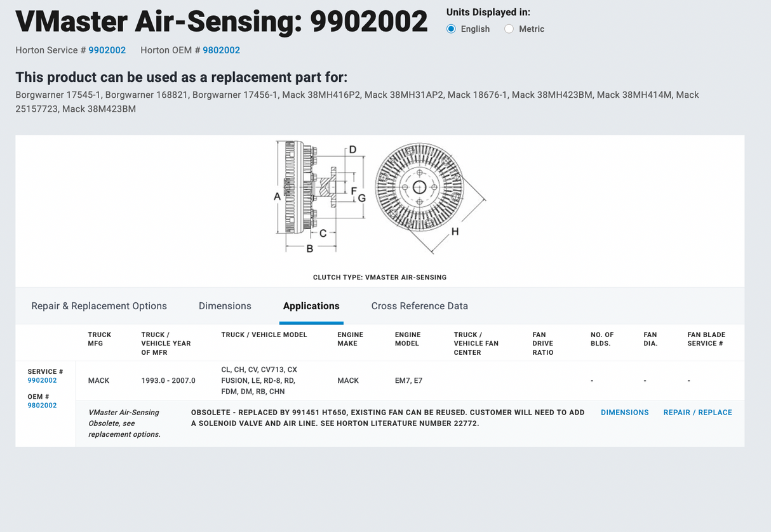
Task: View the active Applications tab
Action: click(x=311, y=306)
